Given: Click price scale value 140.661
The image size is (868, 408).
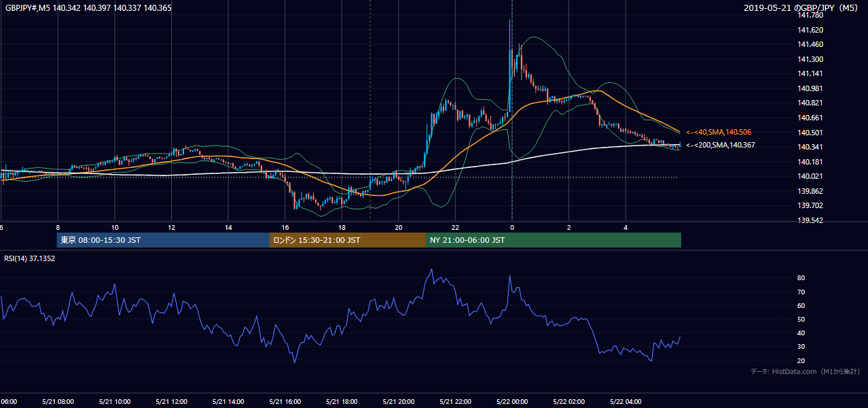Looking at the screenshot, I should 810,118.
